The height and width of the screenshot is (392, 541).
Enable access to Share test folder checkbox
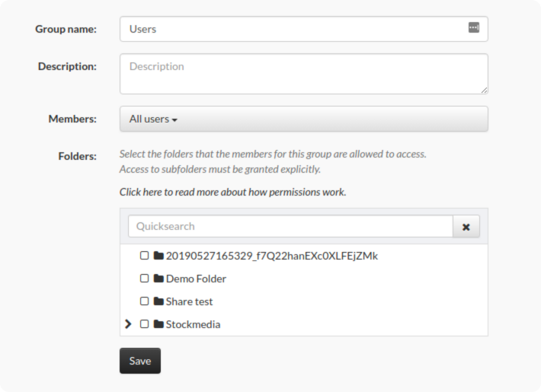(144, 301)
